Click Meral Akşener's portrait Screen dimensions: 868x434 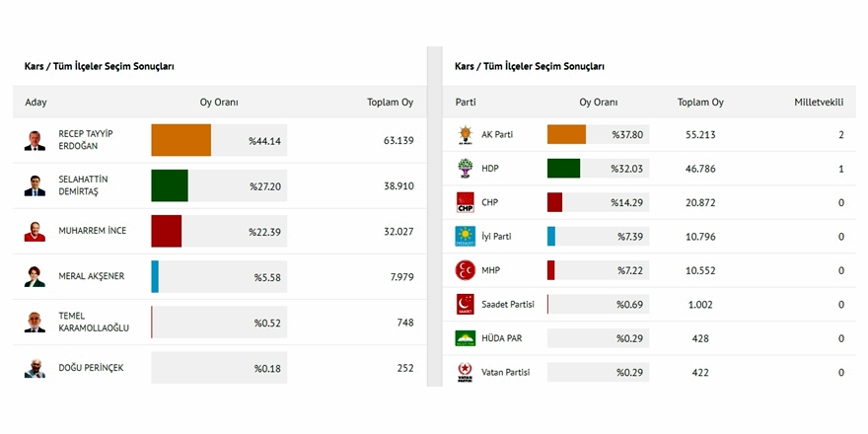click(x=35, y=277)
